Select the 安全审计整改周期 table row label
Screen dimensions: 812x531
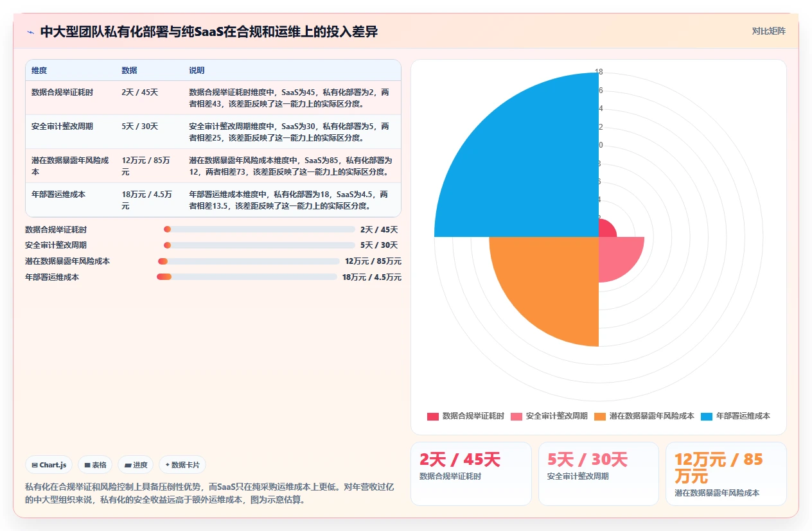tap(62, 126)
